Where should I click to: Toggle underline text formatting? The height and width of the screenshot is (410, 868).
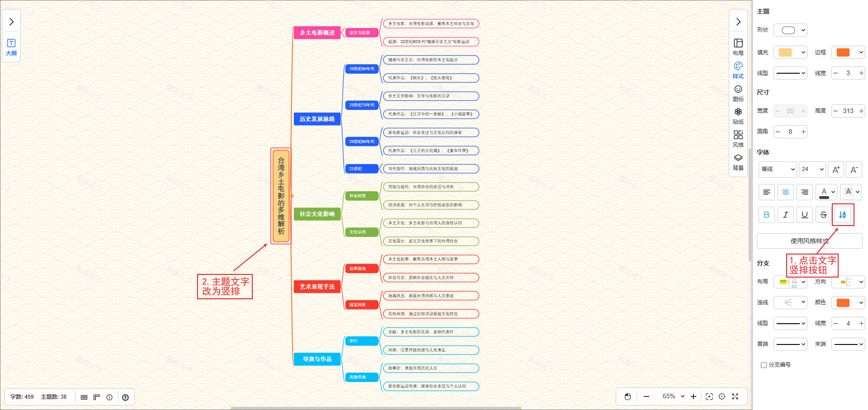coord(804,215)
